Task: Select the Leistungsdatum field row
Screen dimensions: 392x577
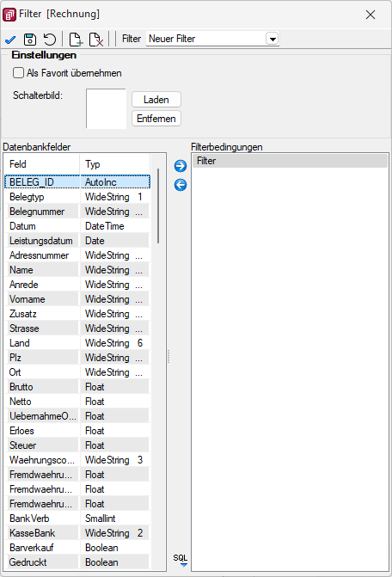Action: click(x=77, y=241)
